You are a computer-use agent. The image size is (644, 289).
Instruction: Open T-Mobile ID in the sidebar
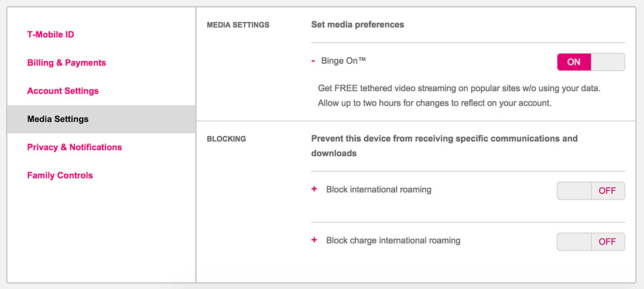[51, 35]
